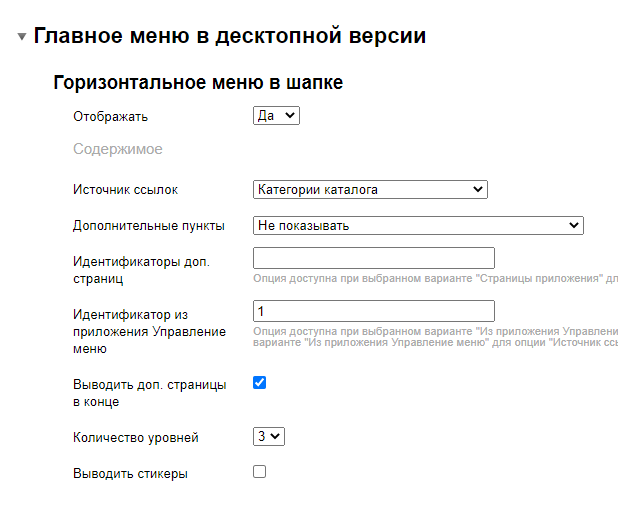Open the "Количество уровней" dropdown
Image resolution: width=618 pixels, height=517 pixels.
269,437
